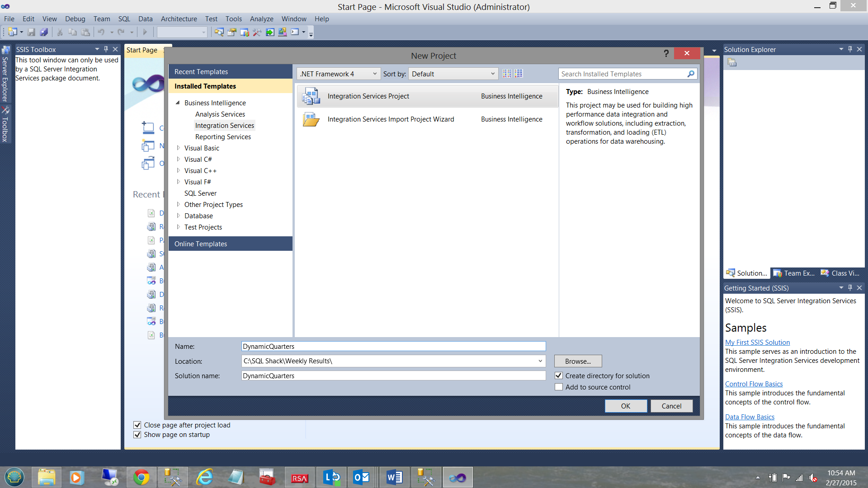Enable Add to source control checkbox
Viewport: 868px width, 488px height.
(559, 387)
